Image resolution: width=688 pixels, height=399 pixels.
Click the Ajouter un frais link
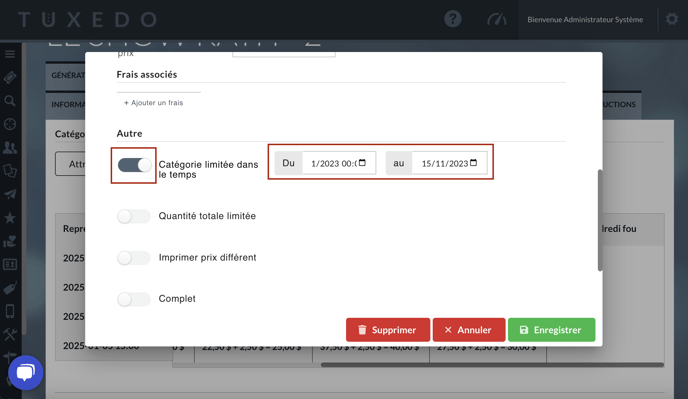click(x=154, y=103)
